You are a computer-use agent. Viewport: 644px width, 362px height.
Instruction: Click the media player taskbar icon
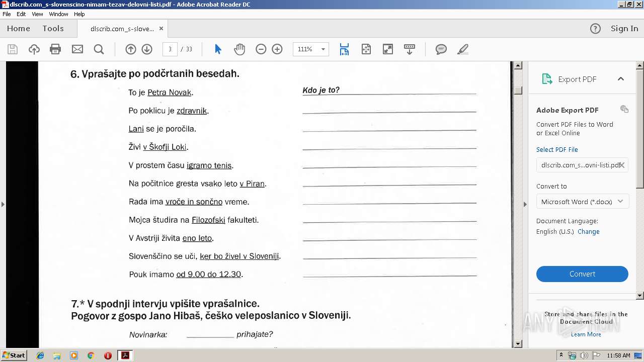coord(74,355)
